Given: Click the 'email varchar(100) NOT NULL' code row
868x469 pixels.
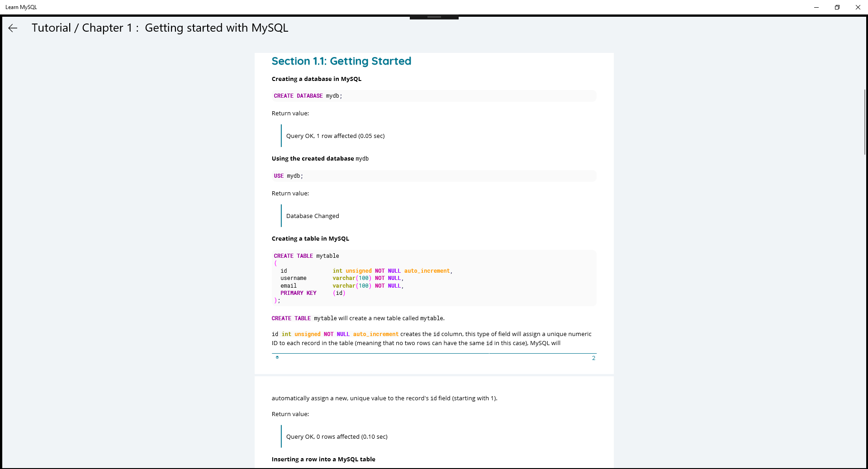Looking at the screenshot, I should [342, 286].
